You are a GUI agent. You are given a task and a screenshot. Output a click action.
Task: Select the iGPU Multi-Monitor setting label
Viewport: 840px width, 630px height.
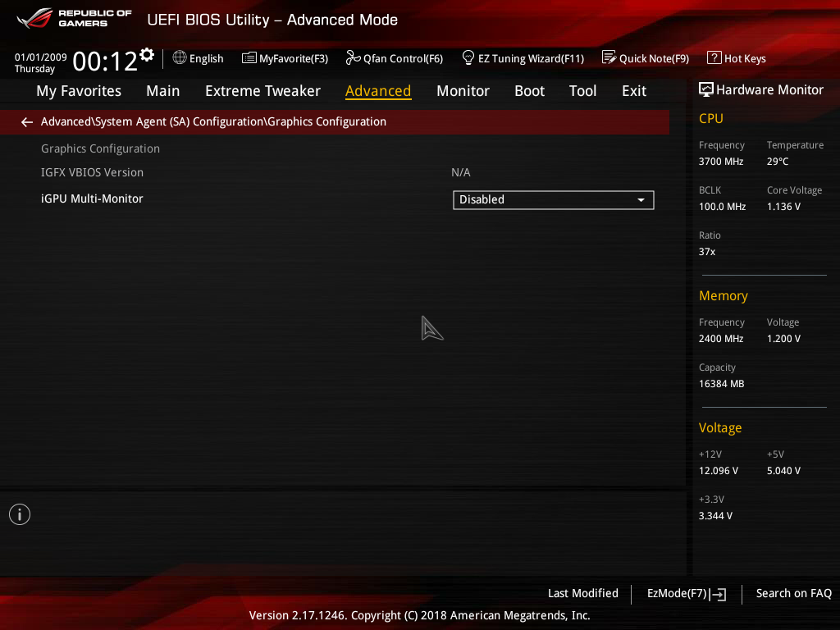coord(92,199)
